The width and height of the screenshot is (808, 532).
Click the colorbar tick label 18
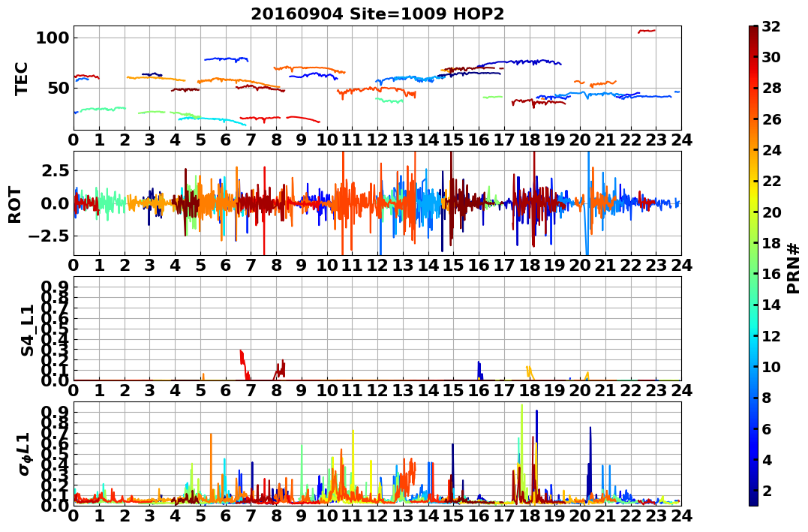771,243
